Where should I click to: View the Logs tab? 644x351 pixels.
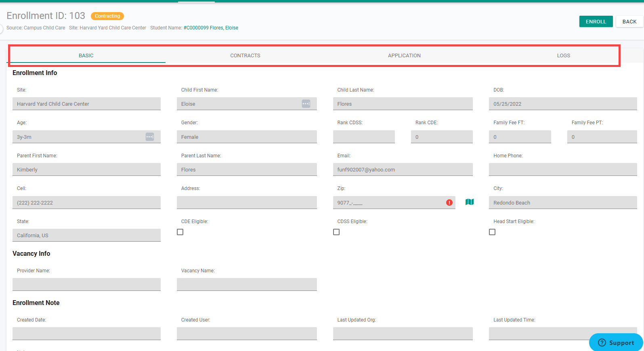coord(564,56)
